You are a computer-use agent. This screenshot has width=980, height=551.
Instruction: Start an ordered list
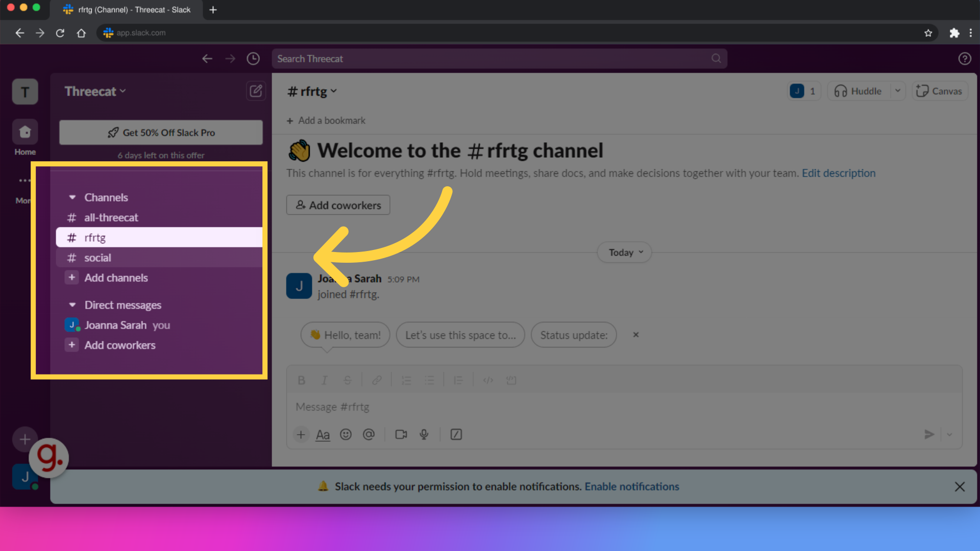(406, 381)
